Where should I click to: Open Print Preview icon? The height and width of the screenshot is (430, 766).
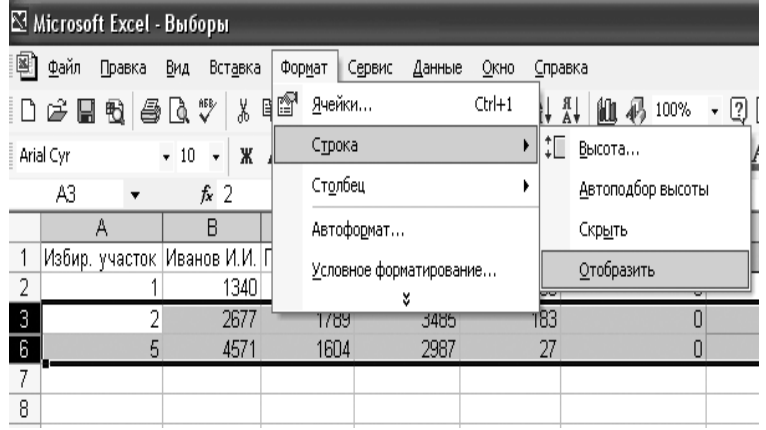[179, 110]
